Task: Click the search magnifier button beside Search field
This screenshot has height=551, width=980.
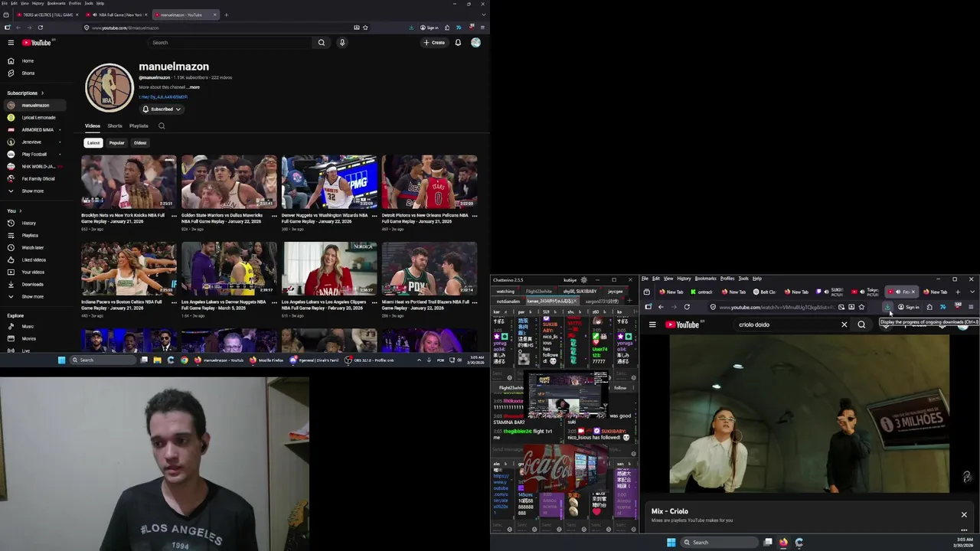Action: click(322, 43)
